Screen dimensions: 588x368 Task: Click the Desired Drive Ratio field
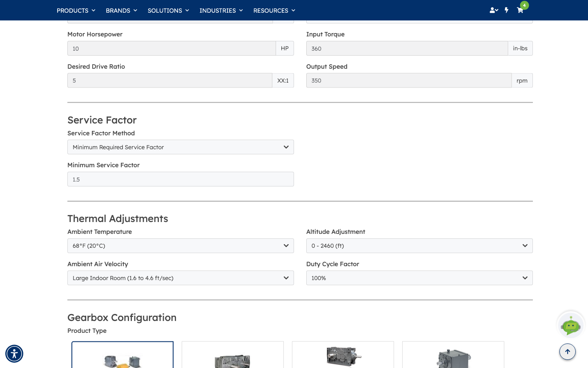pos(170,81)
